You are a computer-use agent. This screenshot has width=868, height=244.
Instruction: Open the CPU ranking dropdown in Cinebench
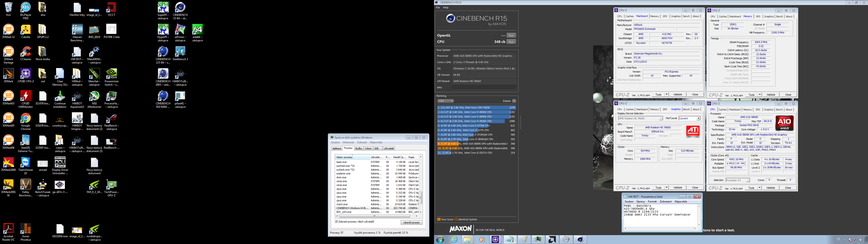[x=446, y=101]
